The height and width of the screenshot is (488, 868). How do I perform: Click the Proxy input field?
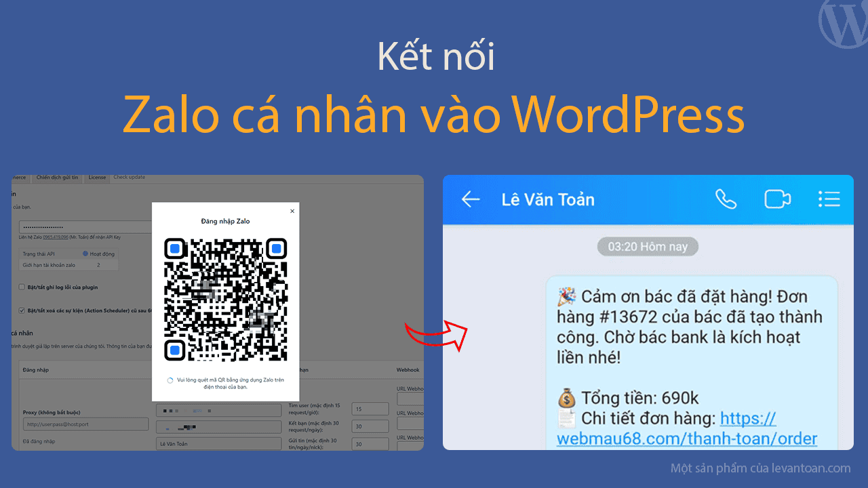coord(85,424)
